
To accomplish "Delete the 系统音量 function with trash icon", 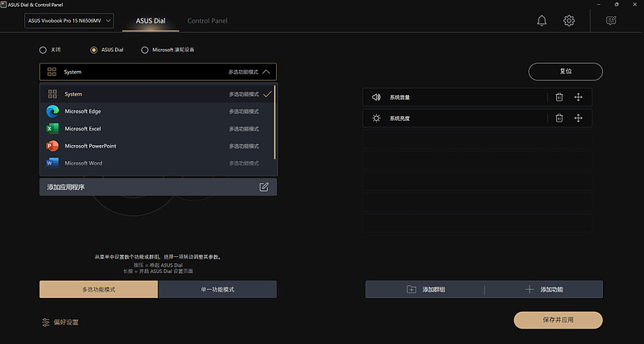I will 559,97.
